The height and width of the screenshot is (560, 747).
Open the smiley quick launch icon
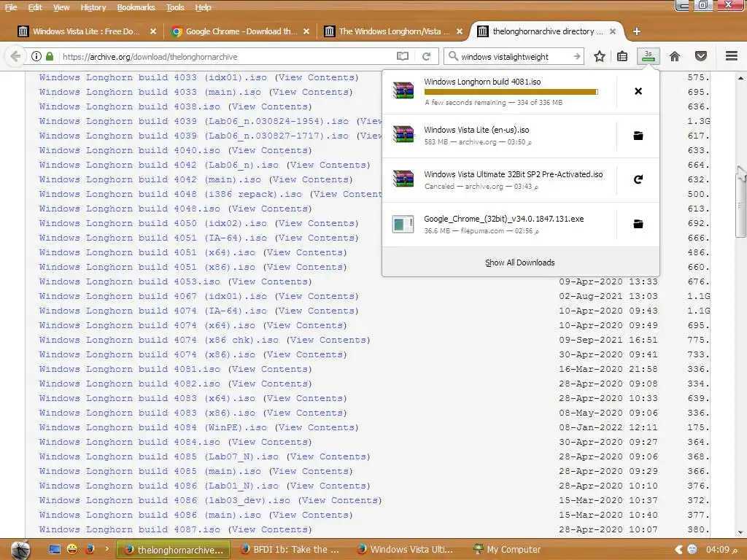72,550
